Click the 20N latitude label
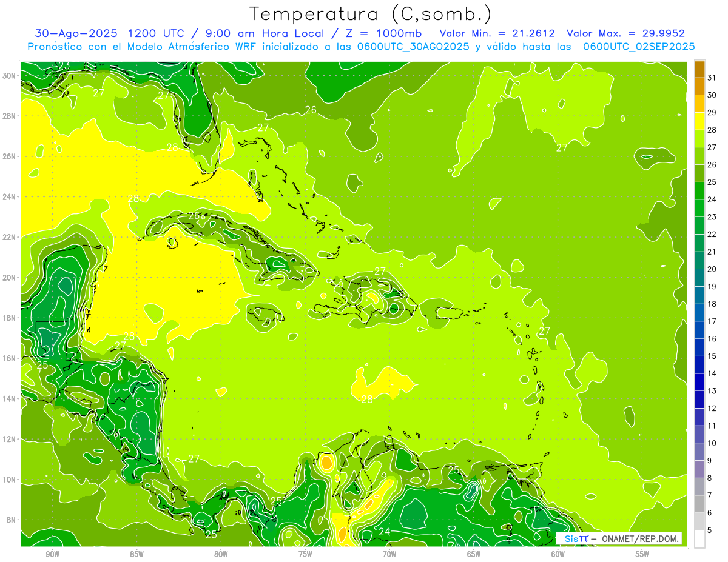 point(10,278)
